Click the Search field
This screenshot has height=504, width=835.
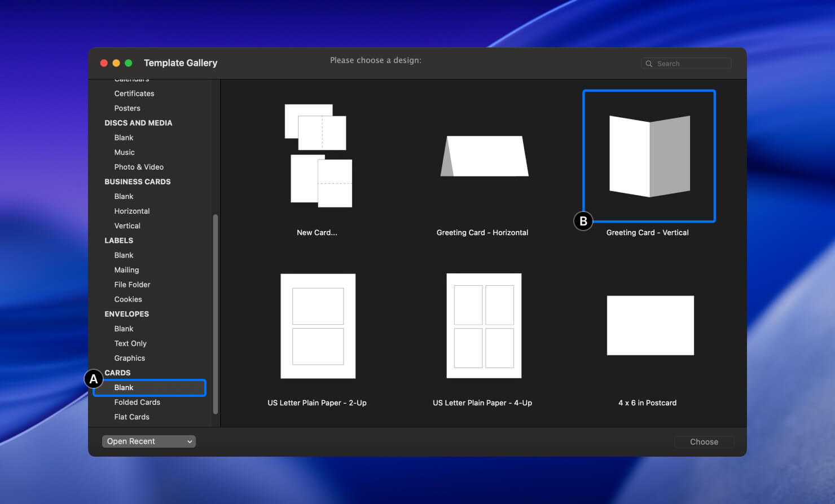point(691,63)
